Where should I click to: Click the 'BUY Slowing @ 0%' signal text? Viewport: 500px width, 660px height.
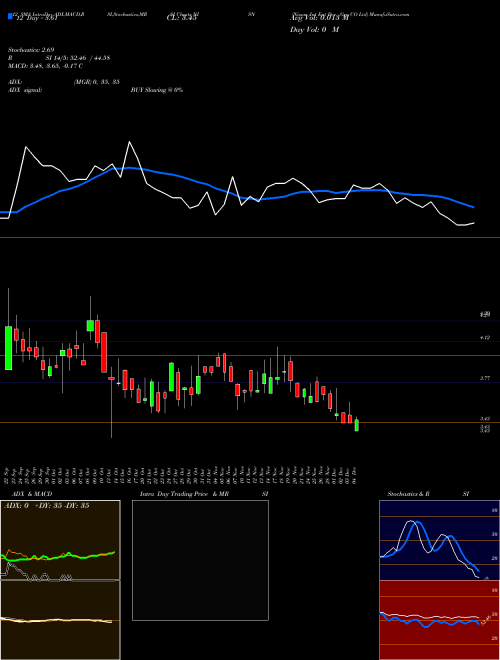pos(157,90)
